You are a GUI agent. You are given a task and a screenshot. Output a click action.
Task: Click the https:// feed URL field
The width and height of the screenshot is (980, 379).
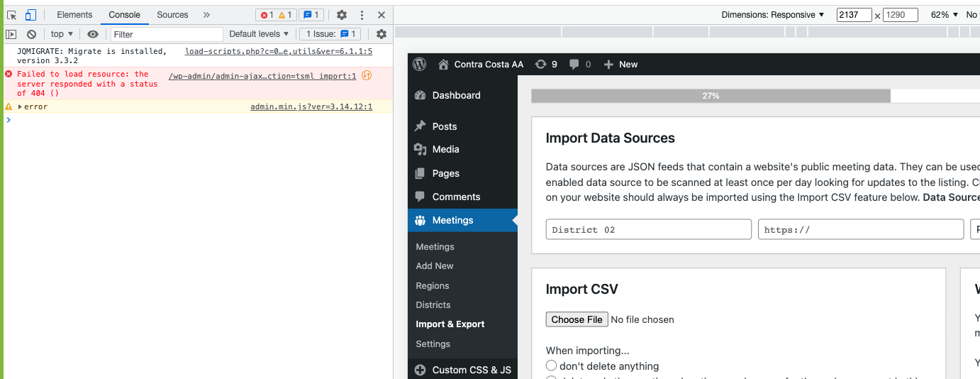pyautogui.click(x=861, y=229)
